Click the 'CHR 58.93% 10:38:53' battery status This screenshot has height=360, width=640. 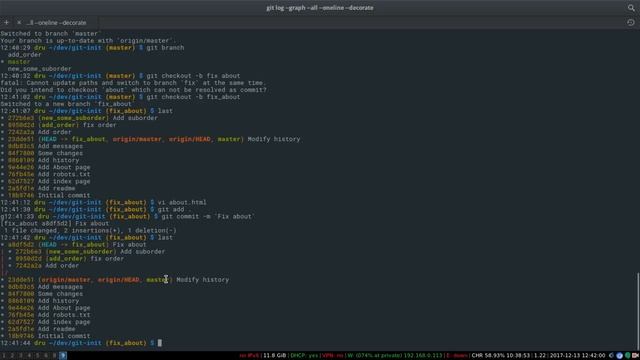point(501,356)
